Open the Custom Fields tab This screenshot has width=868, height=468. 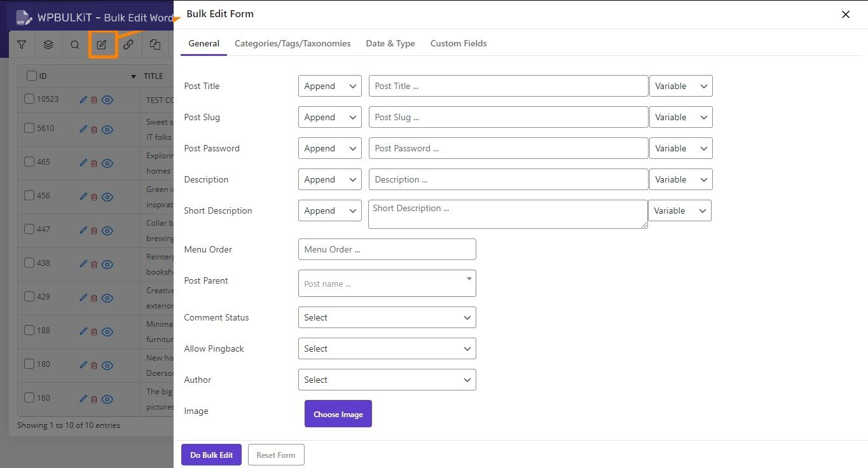(458, 43)
